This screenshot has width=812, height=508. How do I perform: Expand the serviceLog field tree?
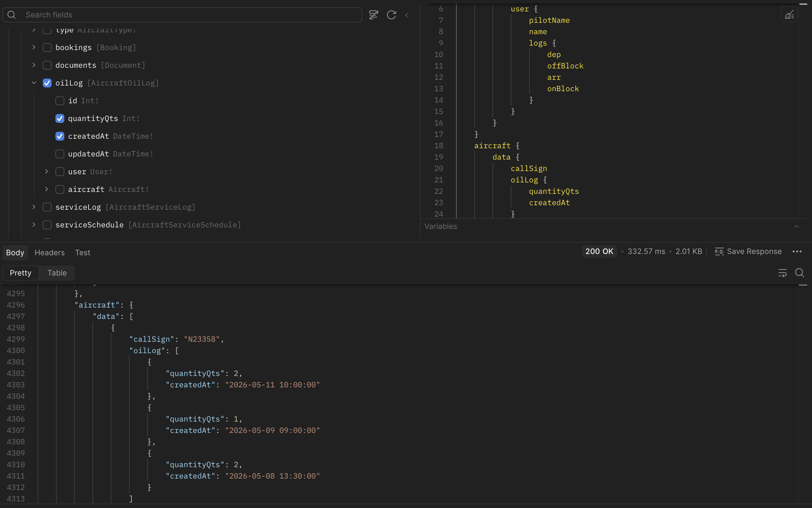click(34, 207)
